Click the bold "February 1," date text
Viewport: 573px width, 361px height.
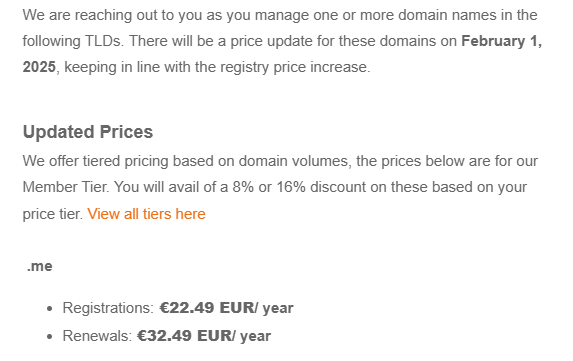(x=501, y=41)
